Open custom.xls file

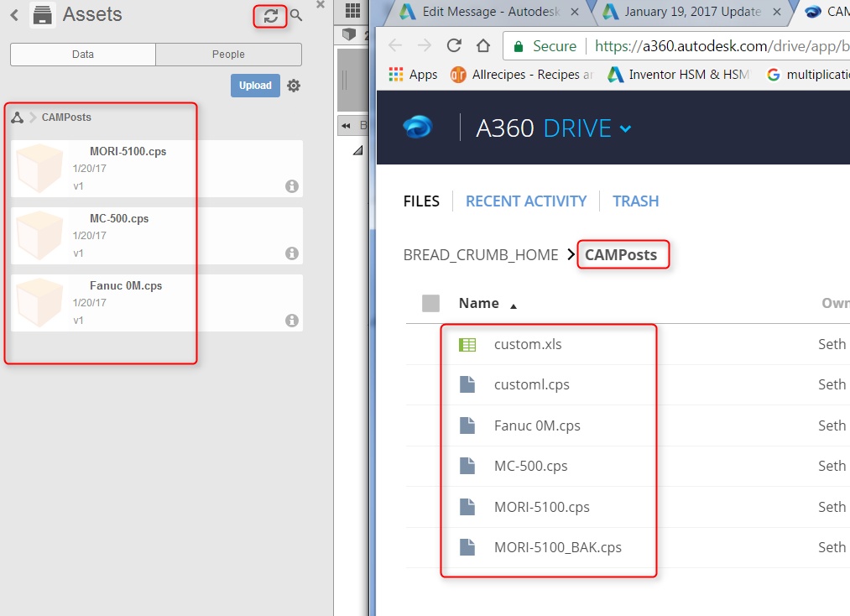pyautogui.click(x=528, y=344)
